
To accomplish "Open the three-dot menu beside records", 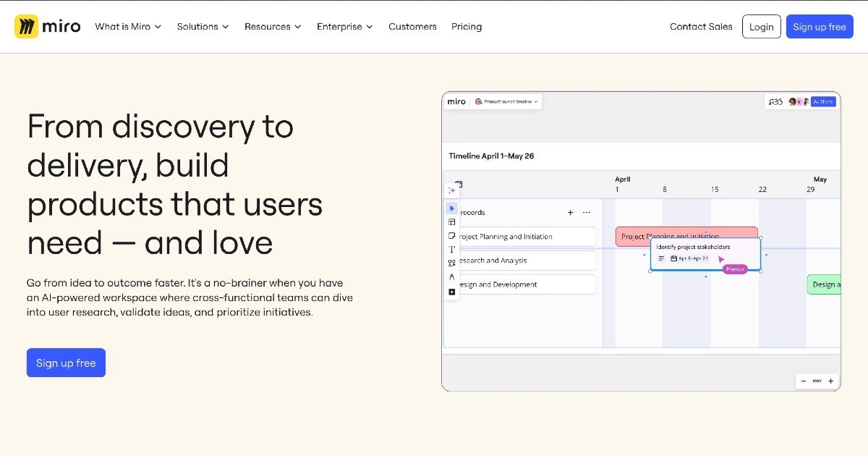I will [x=587, y=213].
